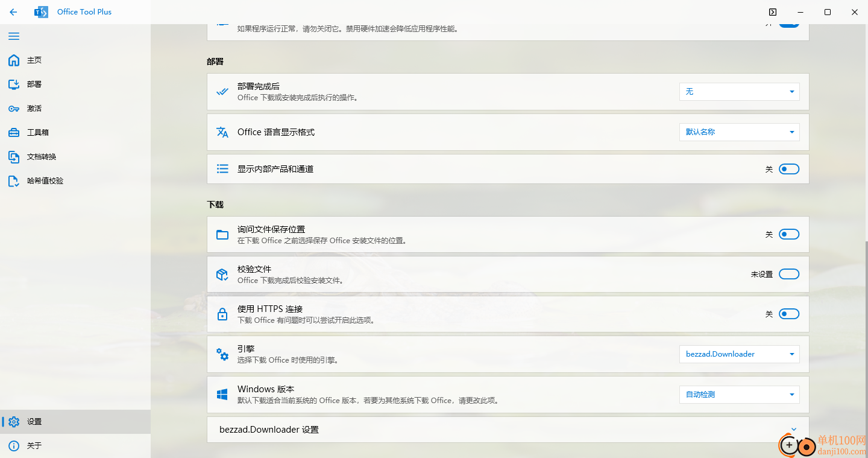Click the 下载 section heading

pyautogui.click(x=215, y=205)
